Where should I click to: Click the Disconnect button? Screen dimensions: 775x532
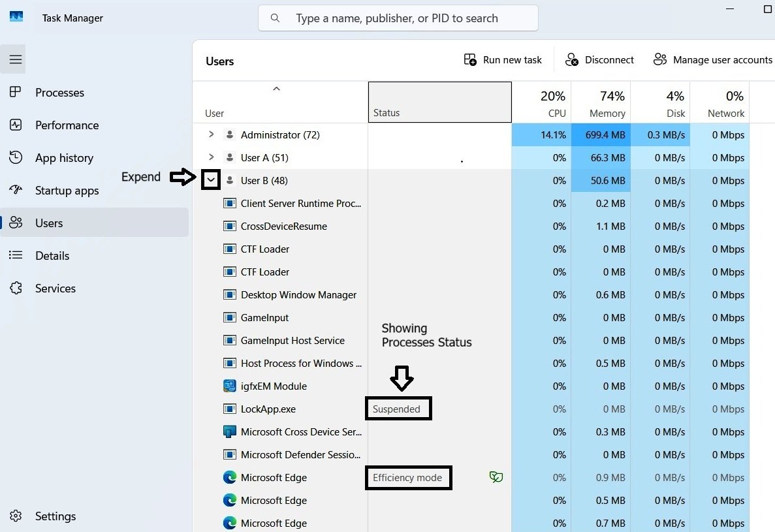(x=599, y=60)
